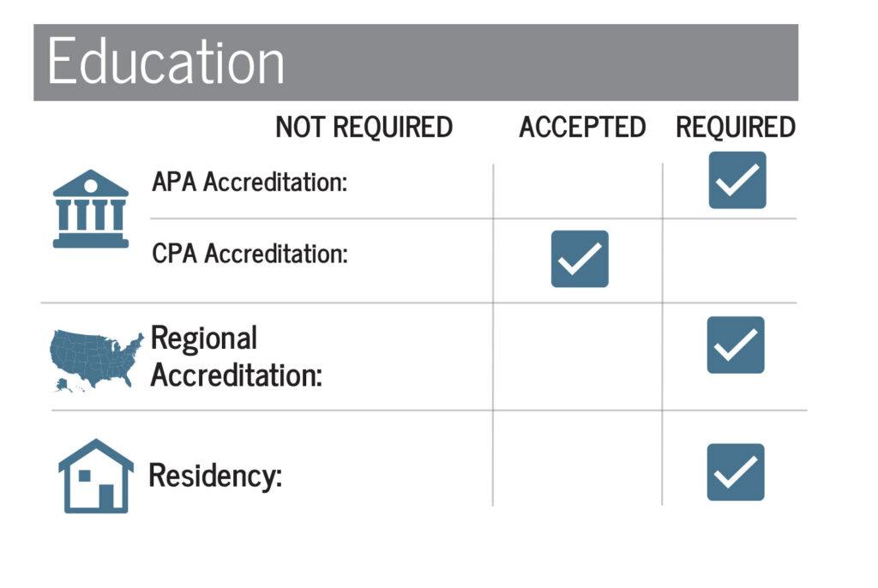
Task: Click the columned institution building icon
Action: click(91, 208)
